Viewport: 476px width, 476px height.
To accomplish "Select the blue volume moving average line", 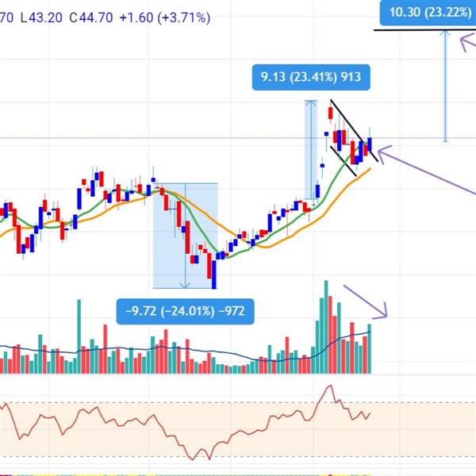I will (x=213, y=351).
